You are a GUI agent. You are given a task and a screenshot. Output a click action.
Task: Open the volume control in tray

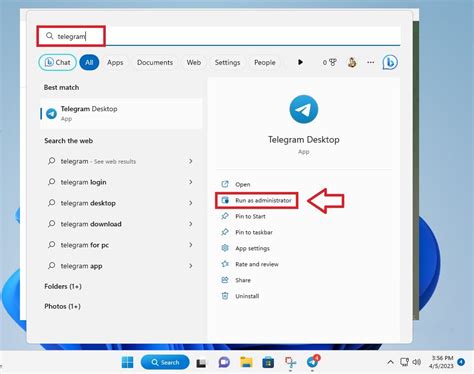pyautogui.click(x=417, y=362)
